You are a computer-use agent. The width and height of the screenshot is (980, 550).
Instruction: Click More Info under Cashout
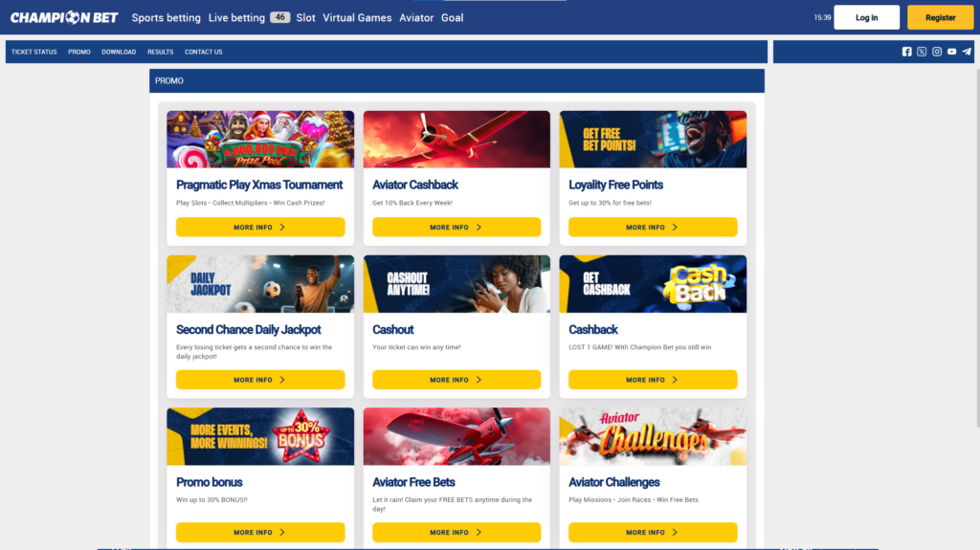(x=457, y=380)
